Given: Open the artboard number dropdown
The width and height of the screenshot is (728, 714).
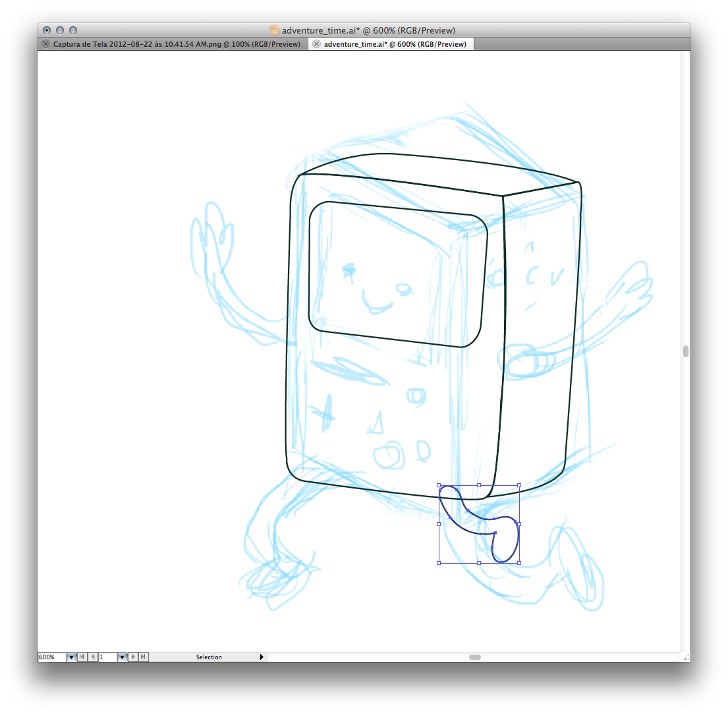Looking at the screenshot, I should pos(122,657).
